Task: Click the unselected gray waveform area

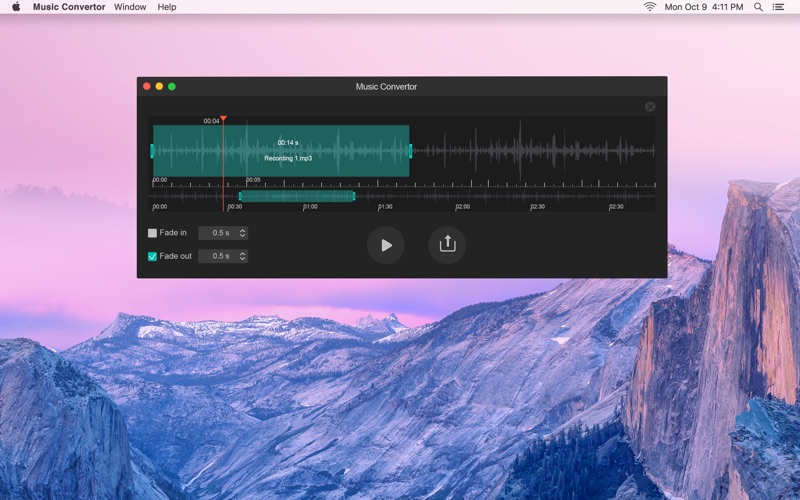Action: click(x=533, y=151)
